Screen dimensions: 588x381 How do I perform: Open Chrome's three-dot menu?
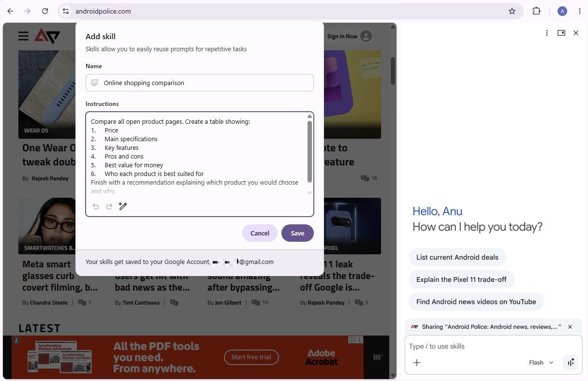coord(580,11)
